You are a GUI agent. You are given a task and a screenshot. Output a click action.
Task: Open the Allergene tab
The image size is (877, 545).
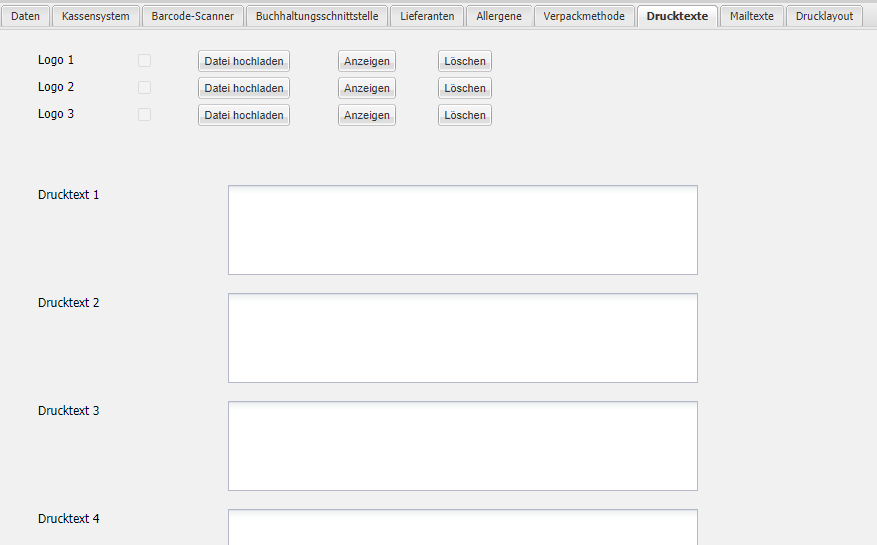[499, 16]
